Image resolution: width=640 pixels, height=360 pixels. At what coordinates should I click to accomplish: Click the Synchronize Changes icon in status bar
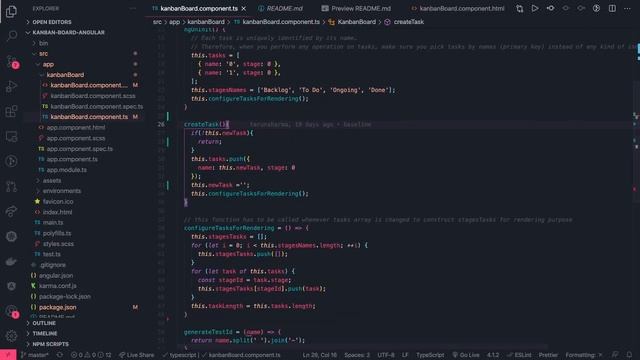[60, 355]
